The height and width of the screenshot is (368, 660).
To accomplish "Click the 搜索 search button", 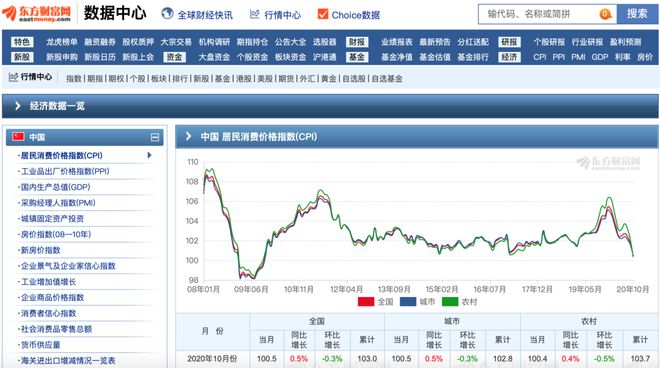I will pos(637,14).
